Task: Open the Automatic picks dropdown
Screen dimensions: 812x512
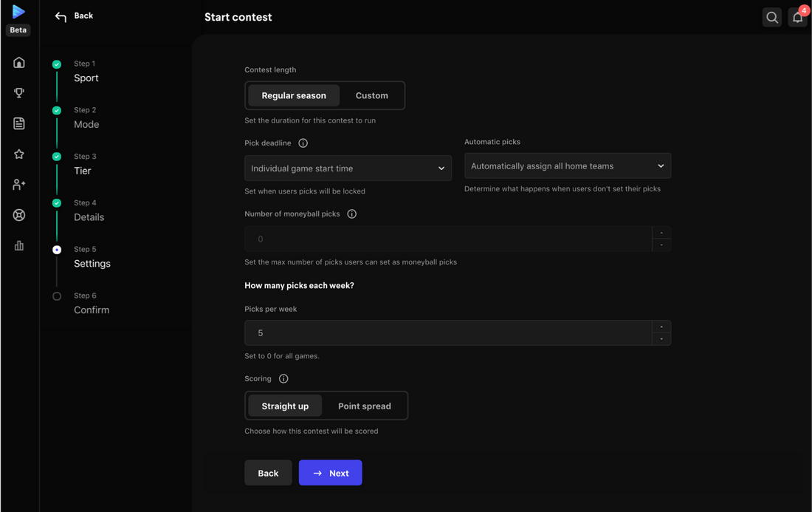Action: pyautogui.click(x=567, y=166)
